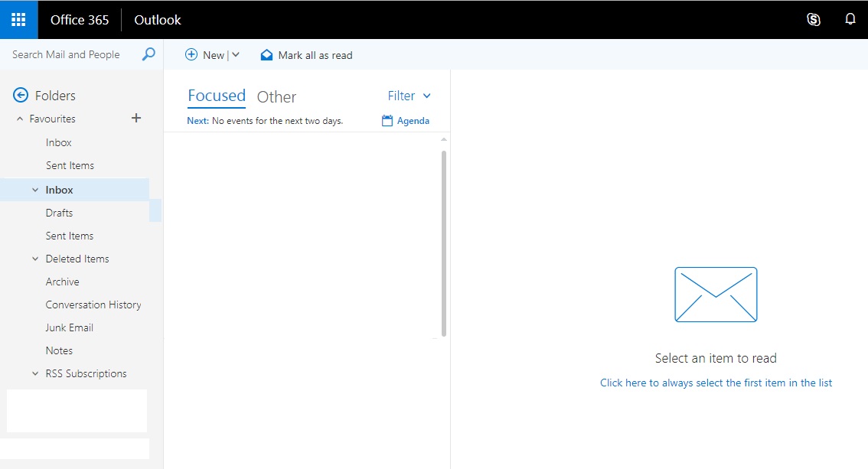Open the Notes folder
Image resolution: width=868 pixels, height=469 pixels.
(59, 350)
